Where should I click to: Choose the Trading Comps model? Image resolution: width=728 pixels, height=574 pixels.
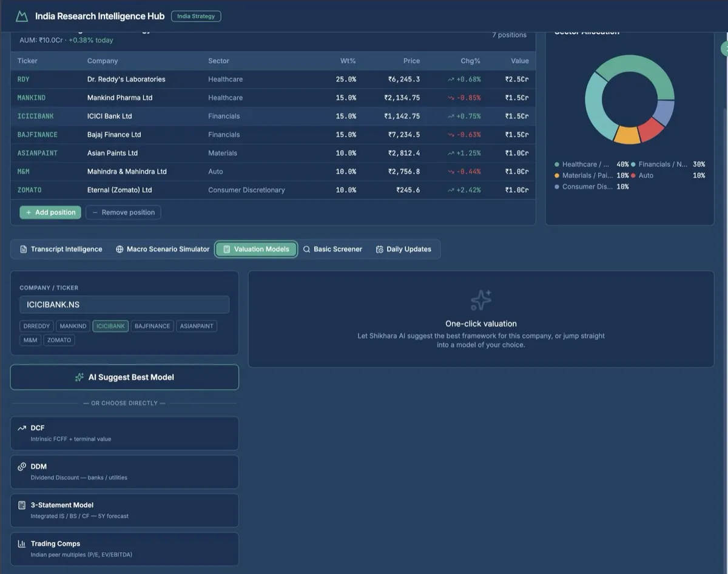(124, 549)
